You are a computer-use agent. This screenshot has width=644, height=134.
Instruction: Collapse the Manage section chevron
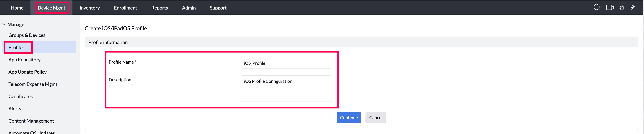tap(4, 25)
